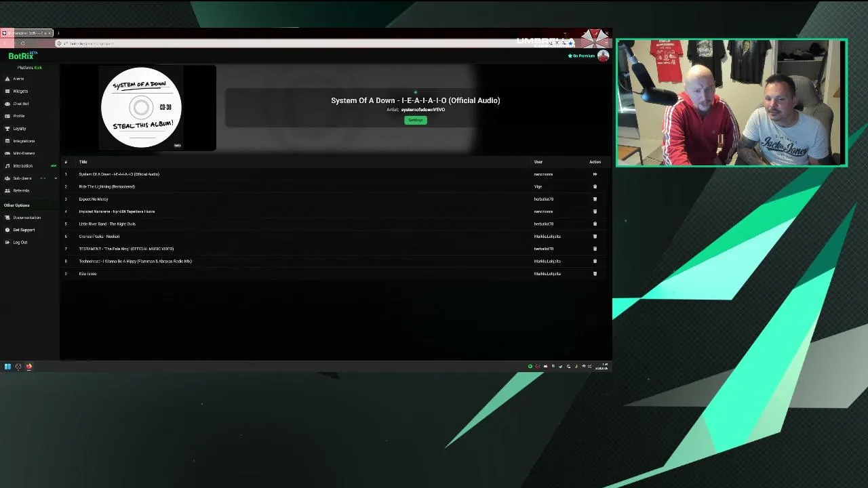Open the Alerts section in the sidebar
The image size is (868, 488).
[x=18, y=79]
